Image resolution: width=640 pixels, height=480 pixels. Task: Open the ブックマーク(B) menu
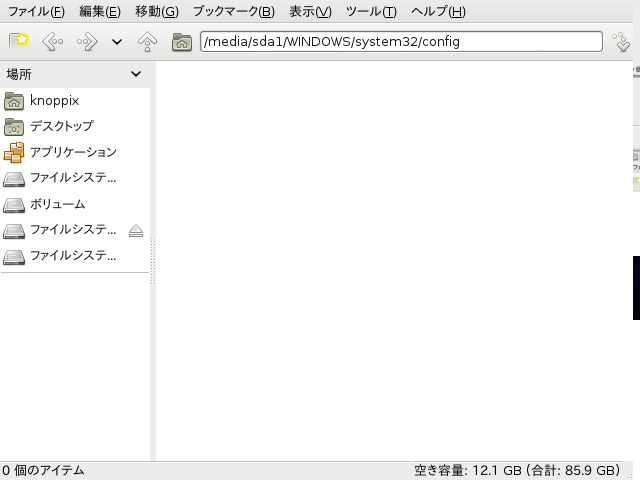234,11
